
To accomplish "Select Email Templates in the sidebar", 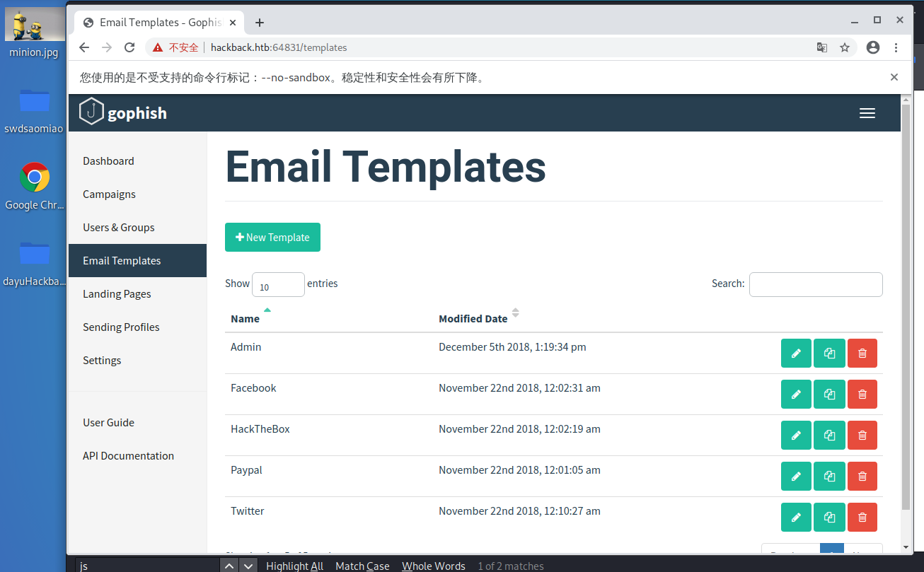I will (x=137, y=261).
